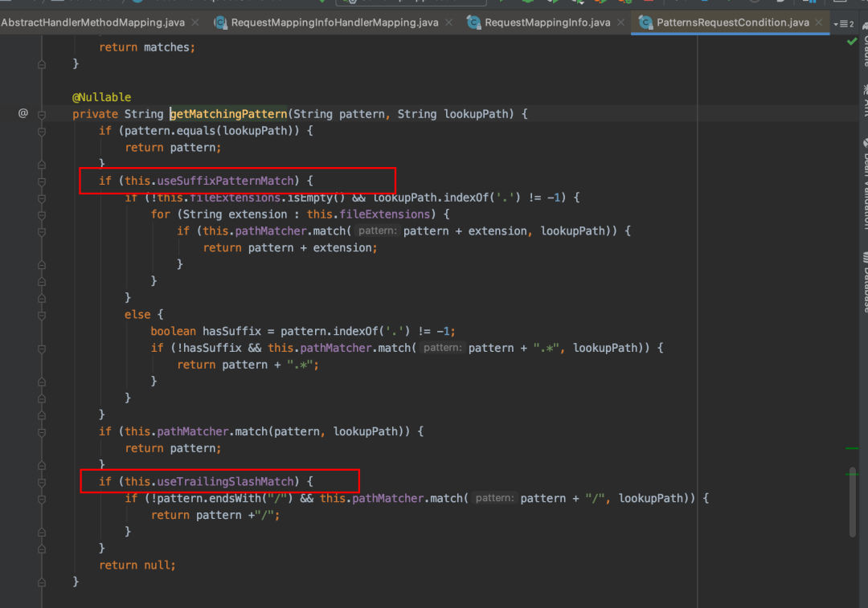Collapse the pattern.equals if-block fold
The image size is (868, 608).
(42, 131)
